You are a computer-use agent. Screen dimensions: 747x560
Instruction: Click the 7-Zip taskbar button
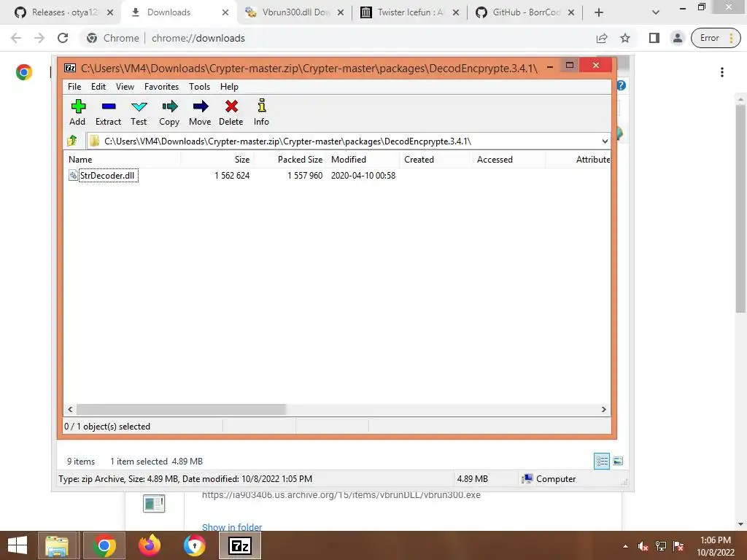click(240, 545)
